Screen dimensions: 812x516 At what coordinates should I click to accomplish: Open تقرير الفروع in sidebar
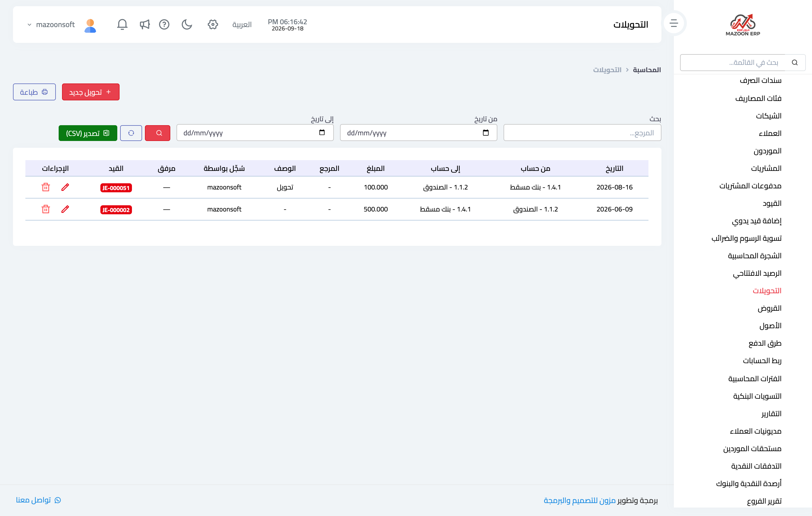point(764,501)
